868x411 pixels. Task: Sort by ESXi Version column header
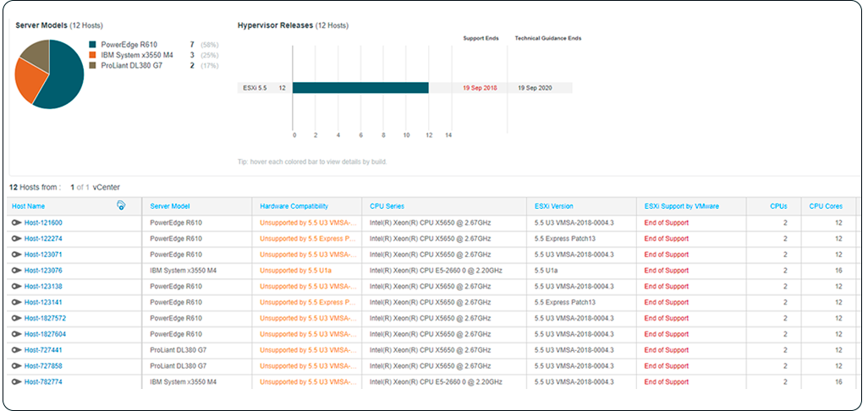click(553, 206)
